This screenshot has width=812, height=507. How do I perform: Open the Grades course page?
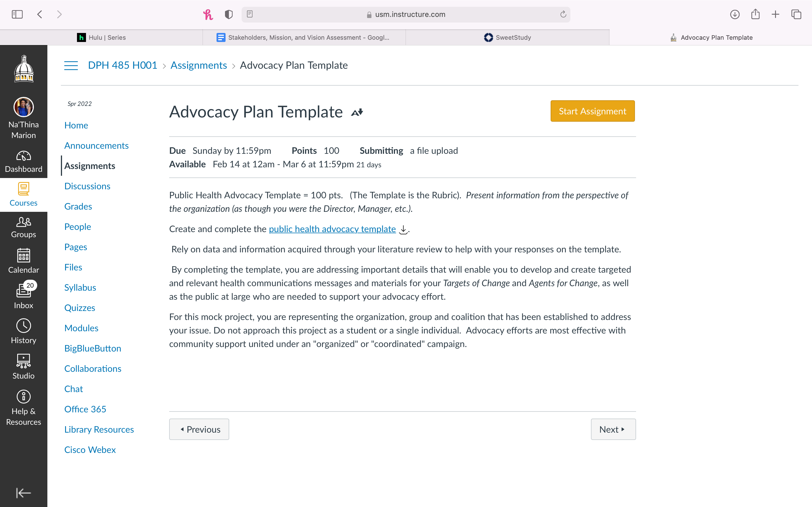tap(78, 206)
